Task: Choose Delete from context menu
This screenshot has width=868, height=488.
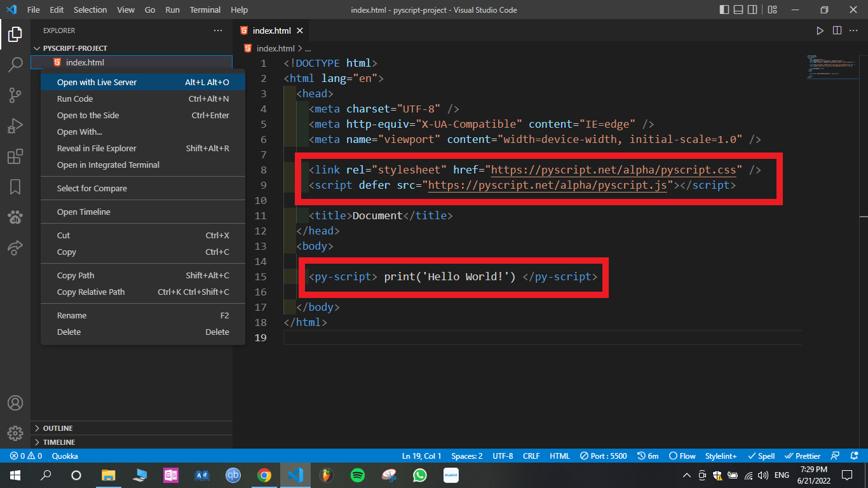Action: pos(143,332)
